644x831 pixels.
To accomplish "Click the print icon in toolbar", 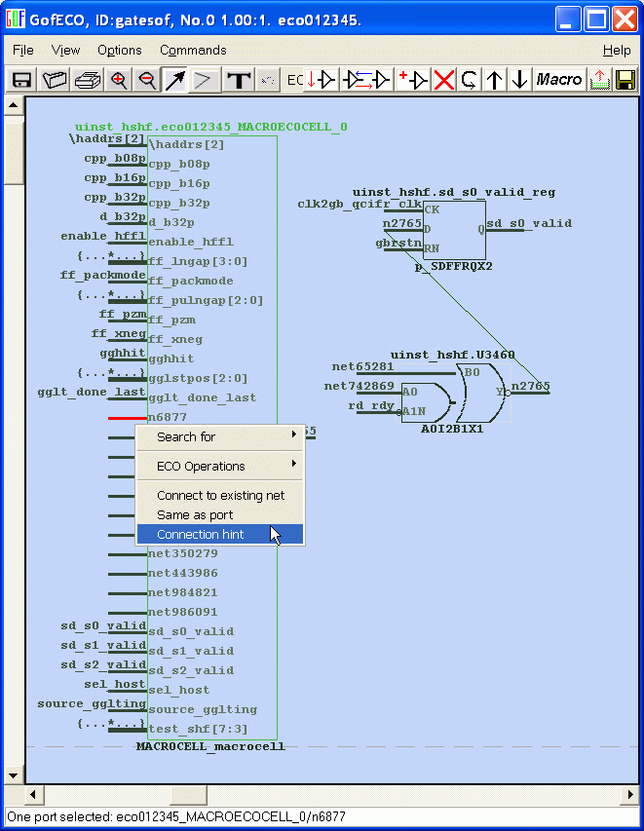I will [x=88, y=80].
